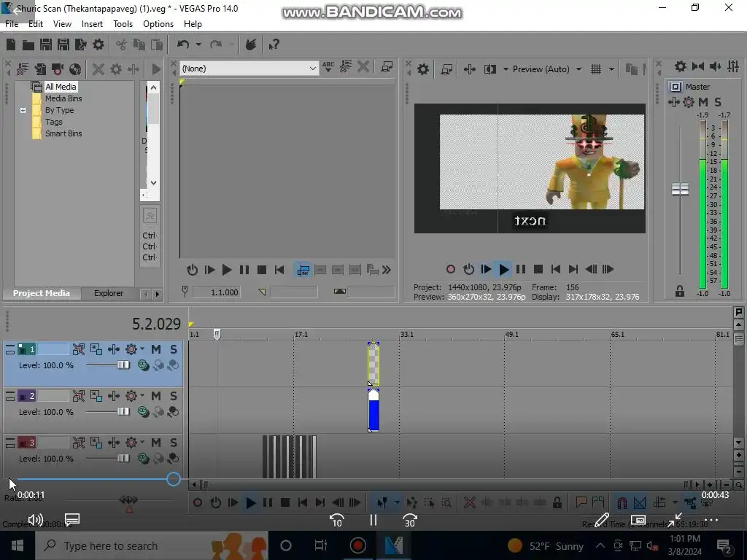The width and height of the screenshot is (747, 560).
Task: Lock the Master fader channels padlock
Action: (x=680, y=291)
